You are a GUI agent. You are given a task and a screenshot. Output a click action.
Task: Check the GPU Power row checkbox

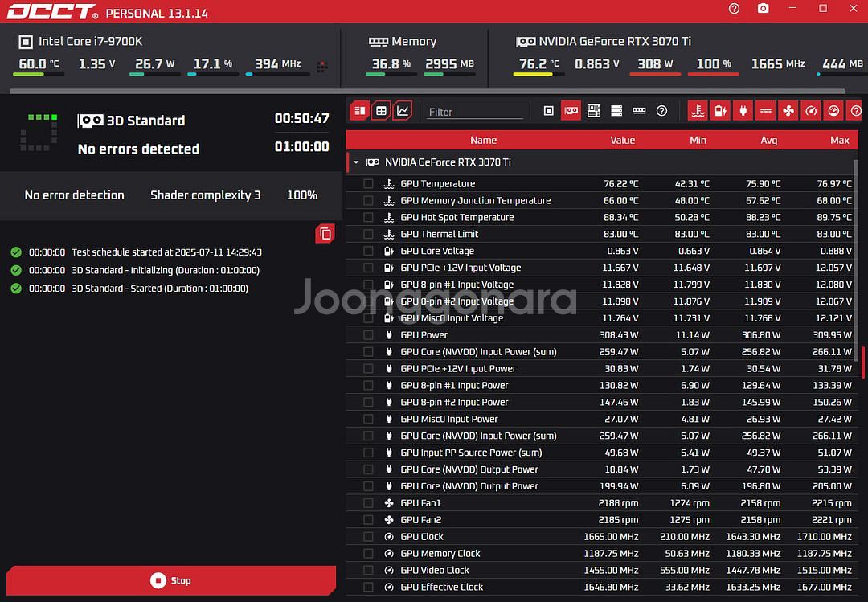[x=368, y=335]
